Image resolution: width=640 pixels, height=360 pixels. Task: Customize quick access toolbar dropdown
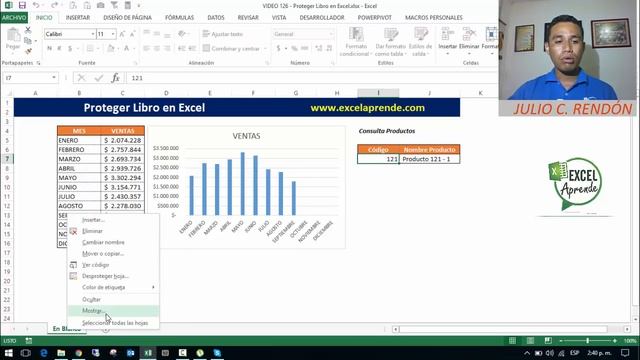click(x=139, y=6)
